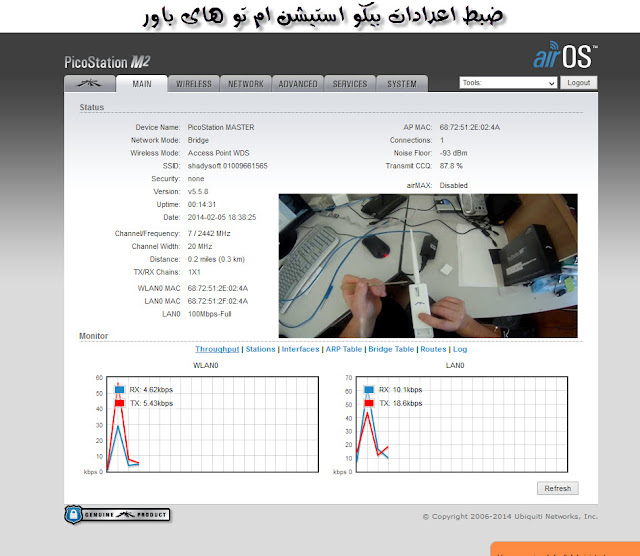The width and height of the screenshot is (640, 556).
Task: Click the Ubiquiti Networks copyright text
Action: [510, 516]
